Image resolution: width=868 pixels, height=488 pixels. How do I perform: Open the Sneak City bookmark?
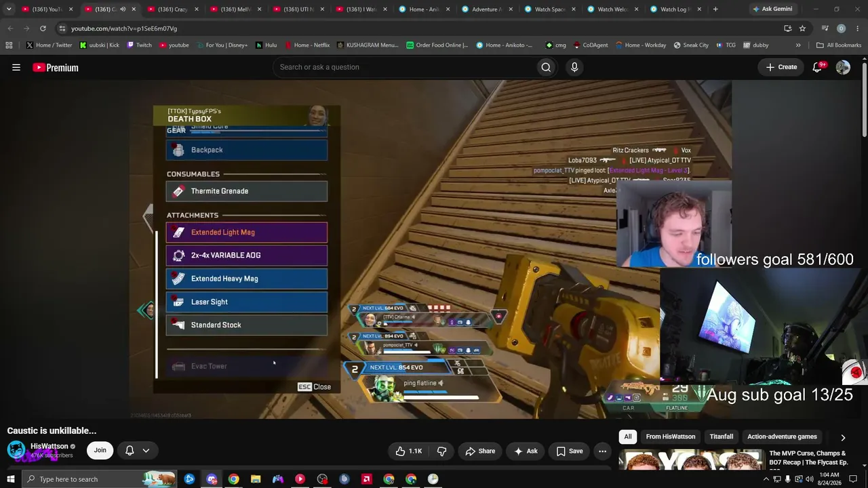pyautogui.click(x=691, y=45)
